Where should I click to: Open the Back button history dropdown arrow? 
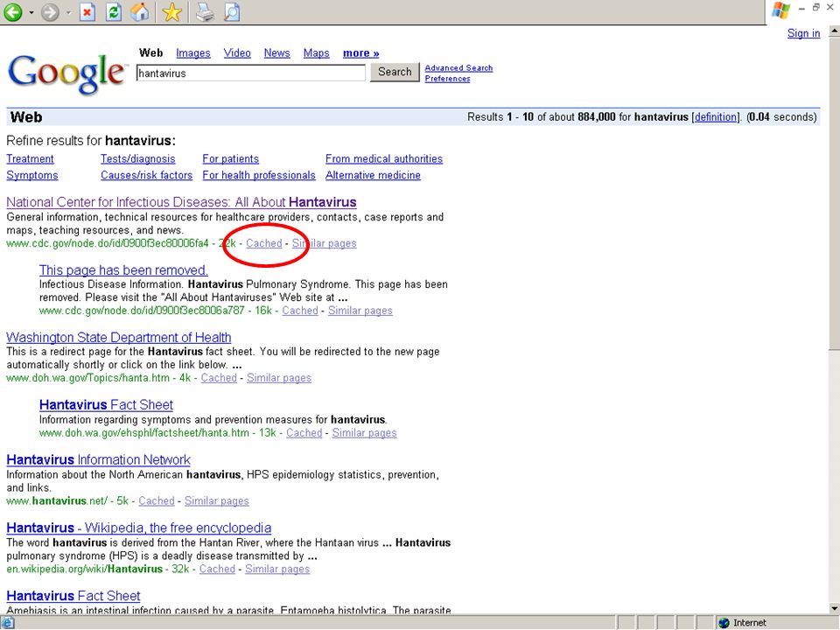(31, 12)
